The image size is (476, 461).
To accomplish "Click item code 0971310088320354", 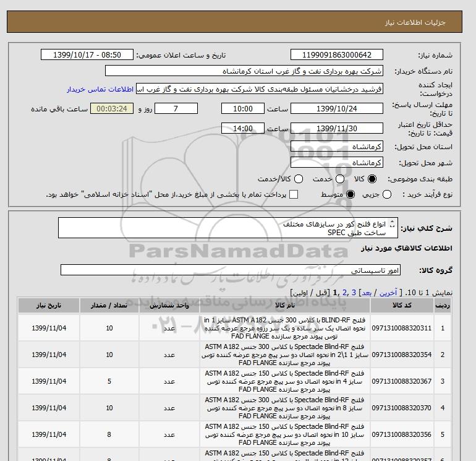I will tap(402, 355).
